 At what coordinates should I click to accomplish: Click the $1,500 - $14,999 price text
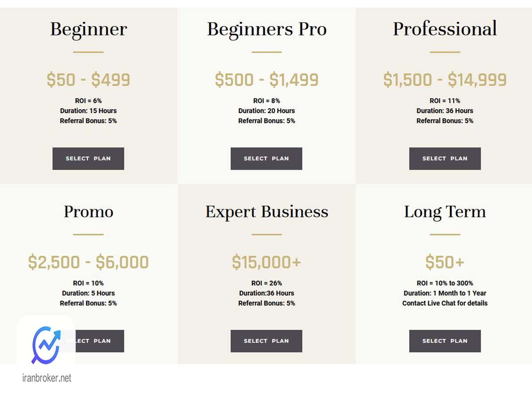(445, 80)
